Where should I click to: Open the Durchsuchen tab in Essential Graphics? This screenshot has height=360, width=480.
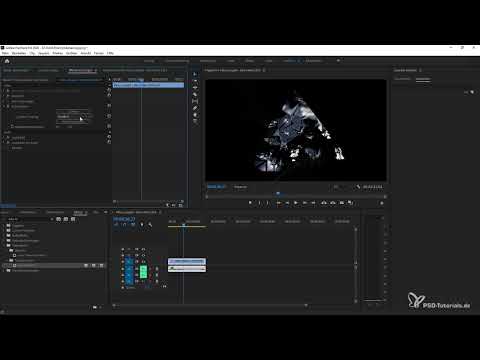pos(402,79)
